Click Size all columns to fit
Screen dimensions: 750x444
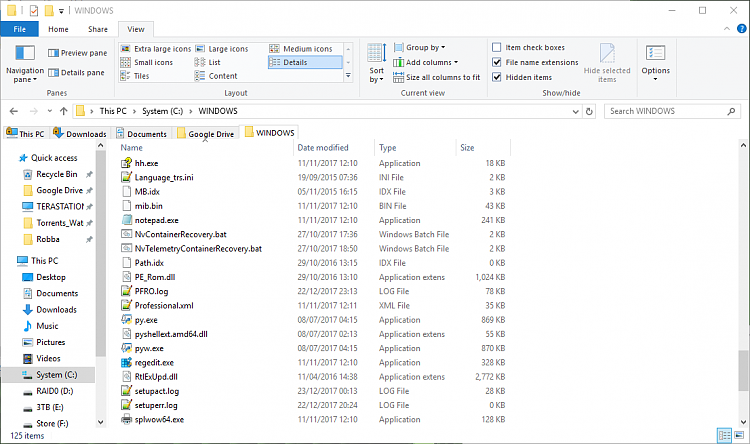click(x=437, y=77)
